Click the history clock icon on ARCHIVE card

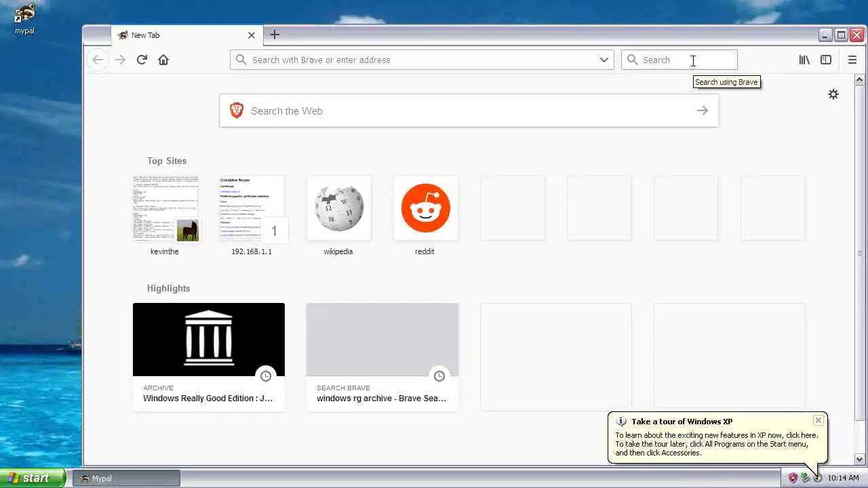(266, 375)
